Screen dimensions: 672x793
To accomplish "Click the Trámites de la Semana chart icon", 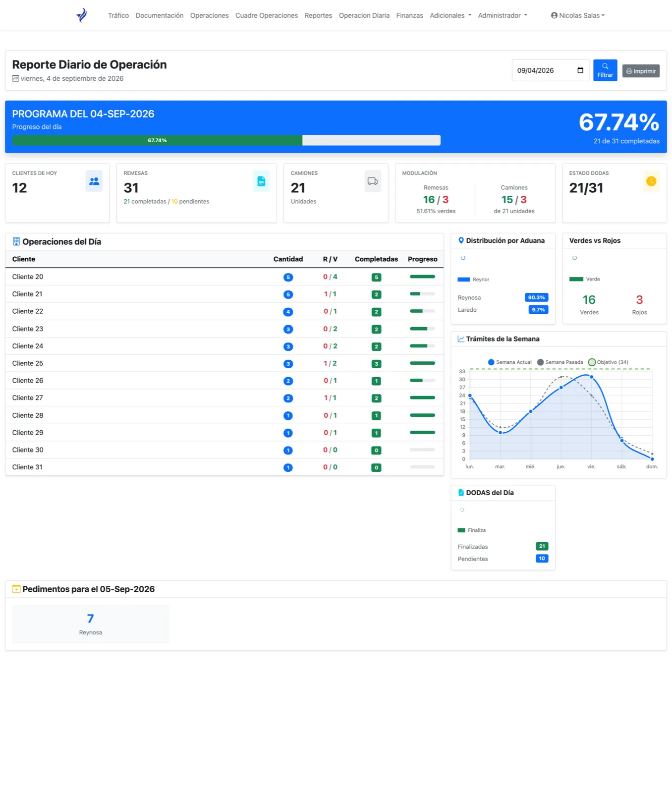I will click(x=461, y=339).
